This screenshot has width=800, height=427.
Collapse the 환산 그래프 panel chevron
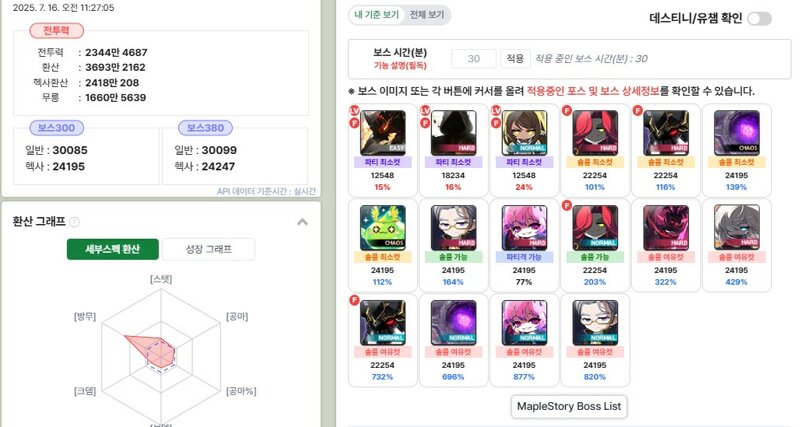303,222
